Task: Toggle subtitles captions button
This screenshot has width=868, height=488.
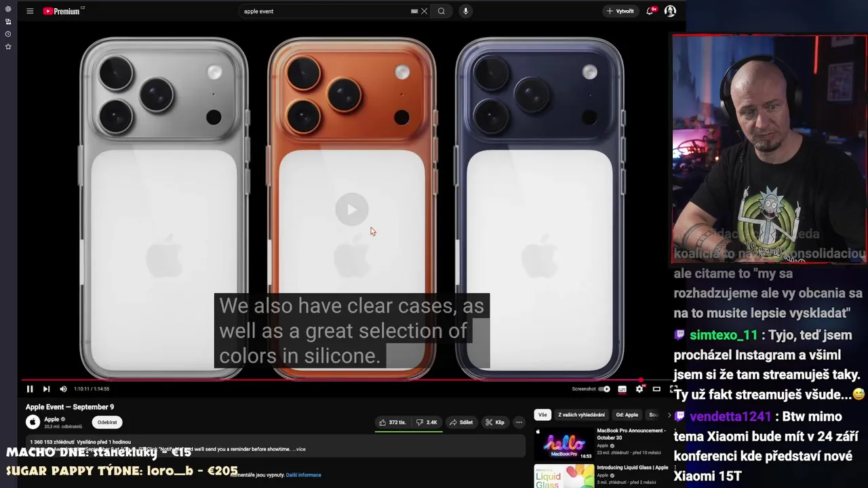Action: tap(622, 389)
